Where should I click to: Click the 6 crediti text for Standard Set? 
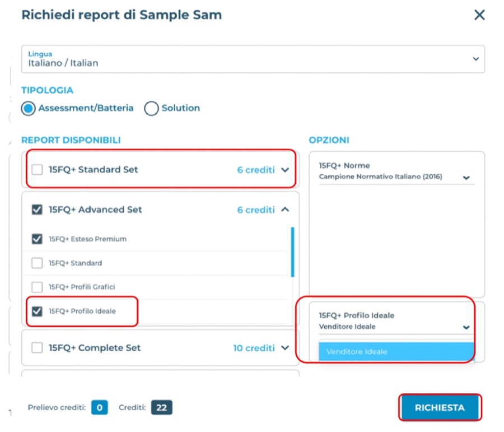point(256,170)
